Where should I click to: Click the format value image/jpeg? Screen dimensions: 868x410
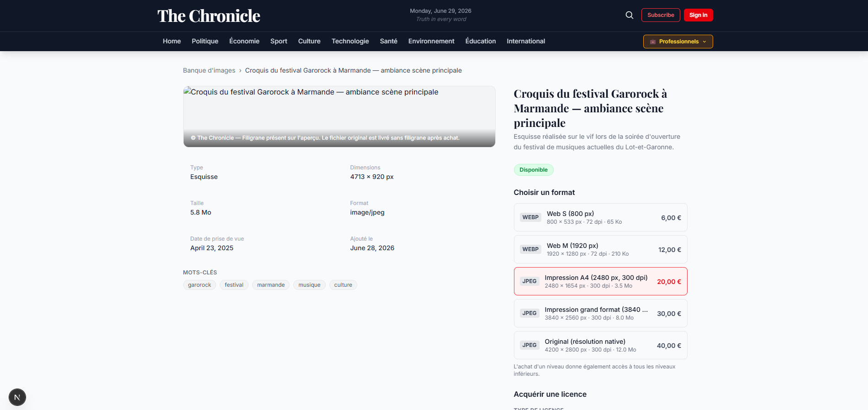pyautogui.click(x=367, y=212)
